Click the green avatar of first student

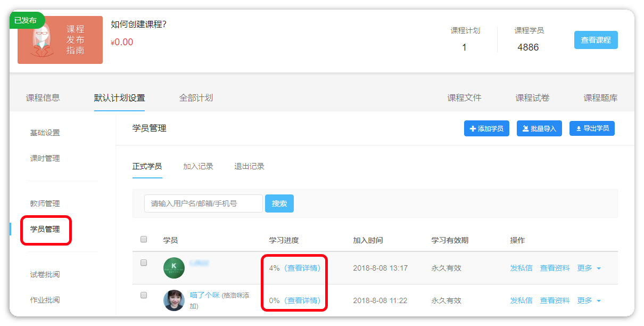[174, 268]
